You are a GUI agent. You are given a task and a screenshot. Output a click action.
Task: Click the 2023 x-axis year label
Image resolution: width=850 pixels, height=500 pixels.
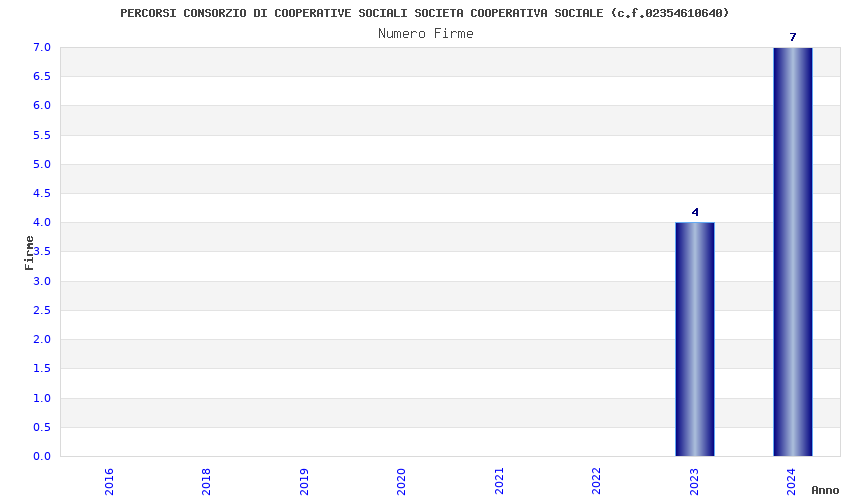694,482
